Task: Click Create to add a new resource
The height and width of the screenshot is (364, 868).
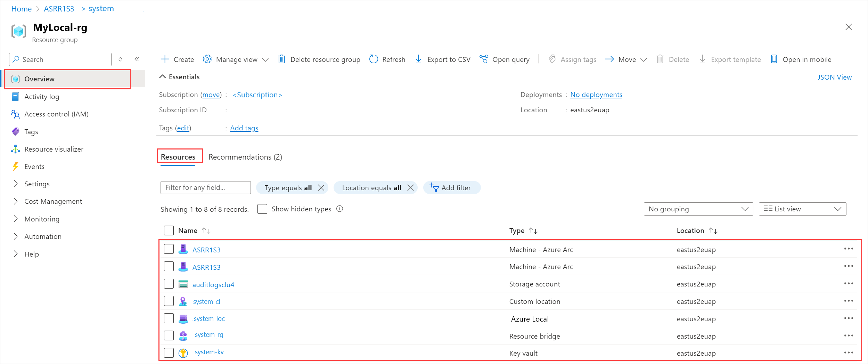Action: point(177,59)
